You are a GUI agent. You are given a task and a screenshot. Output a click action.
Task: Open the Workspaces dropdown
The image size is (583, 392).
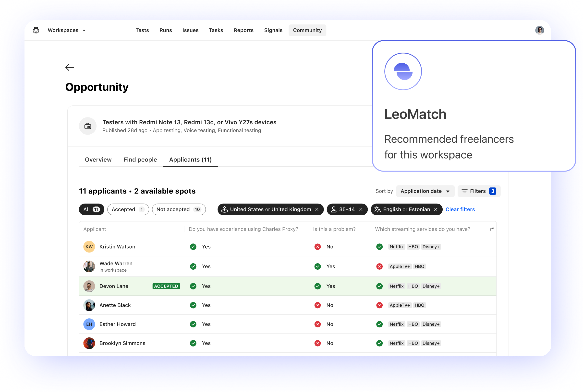click(x=66, y=30)
